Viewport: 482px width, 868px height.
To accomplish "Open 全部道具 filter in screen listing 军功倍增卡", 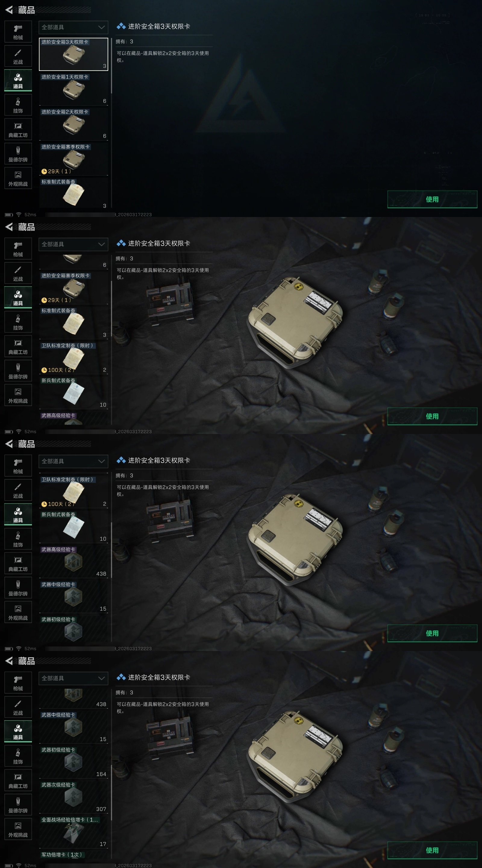I will tap(74, 678).
